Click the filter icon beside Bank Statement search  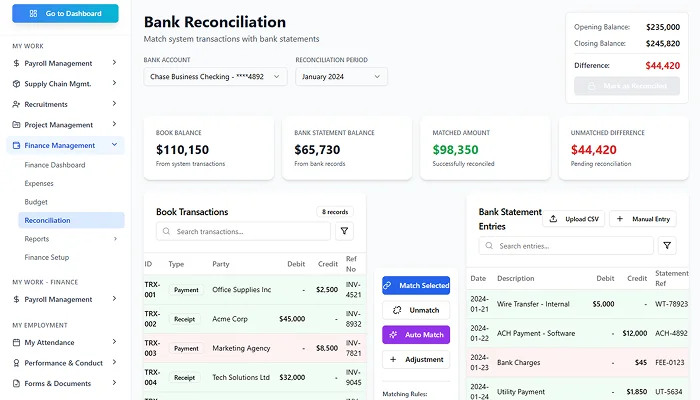point(667,245)
